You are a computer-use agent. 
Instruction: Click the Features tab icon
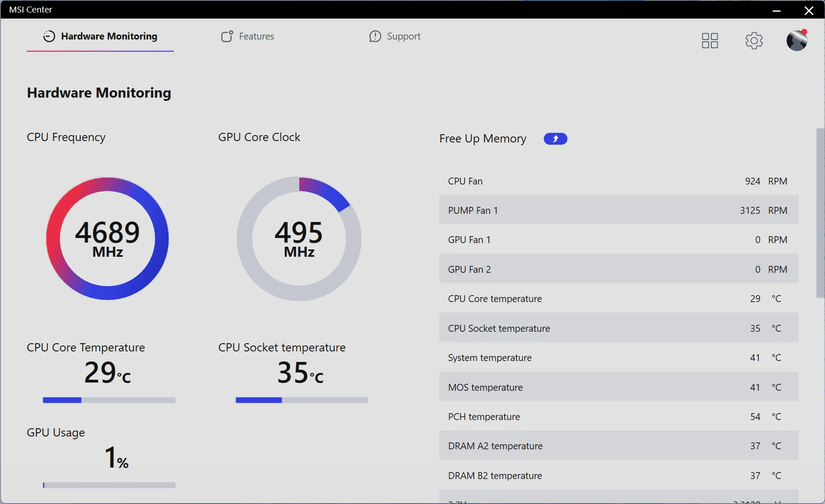(227, 36)
